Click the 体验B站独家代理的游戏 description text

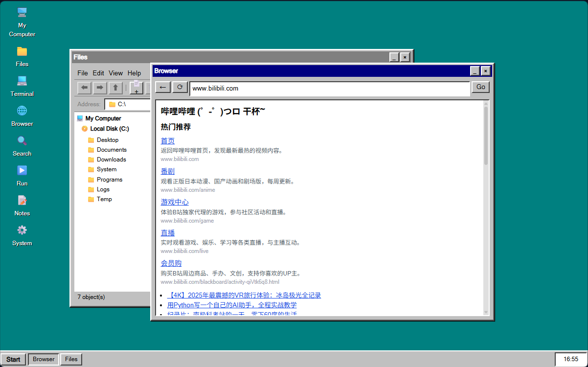224,212
